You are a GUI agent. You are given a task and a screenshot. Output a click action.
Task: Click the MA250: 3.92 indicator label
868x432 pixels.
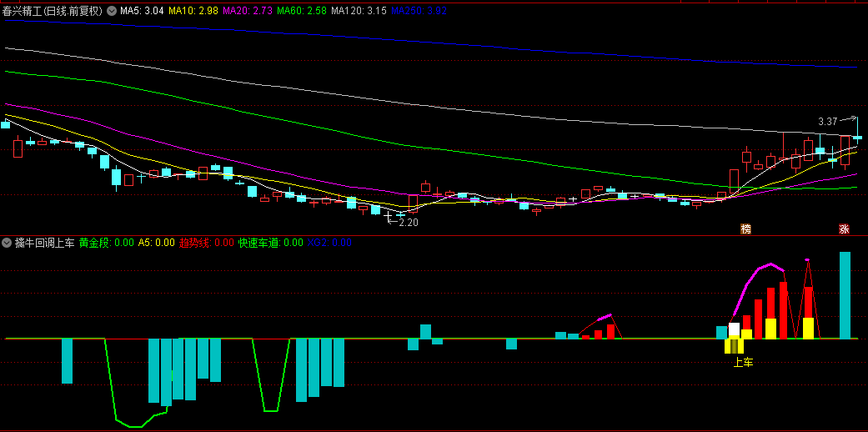419,11
